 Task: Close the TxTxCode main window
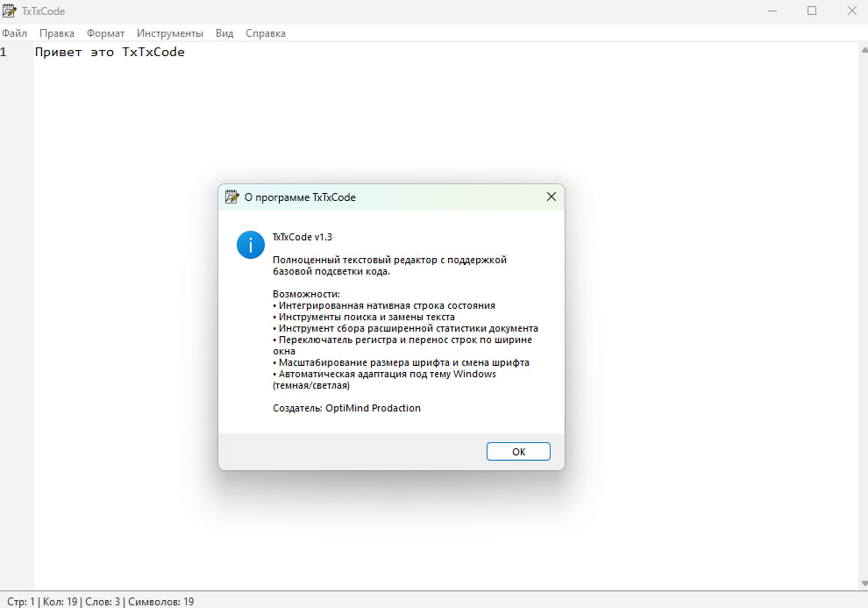tap(851, 11)
